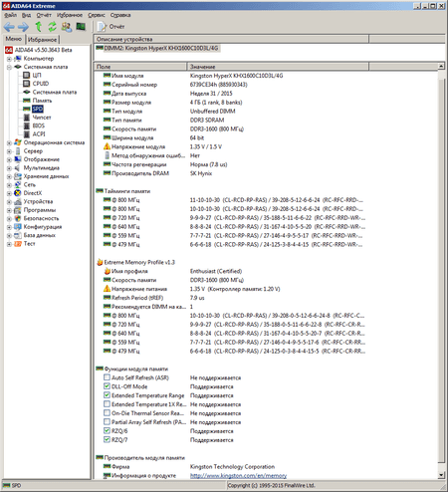This screenshot has width=448, height=492.
Task: Toggle the DLL-Off Mode checkbox
Action: point(107,386)
